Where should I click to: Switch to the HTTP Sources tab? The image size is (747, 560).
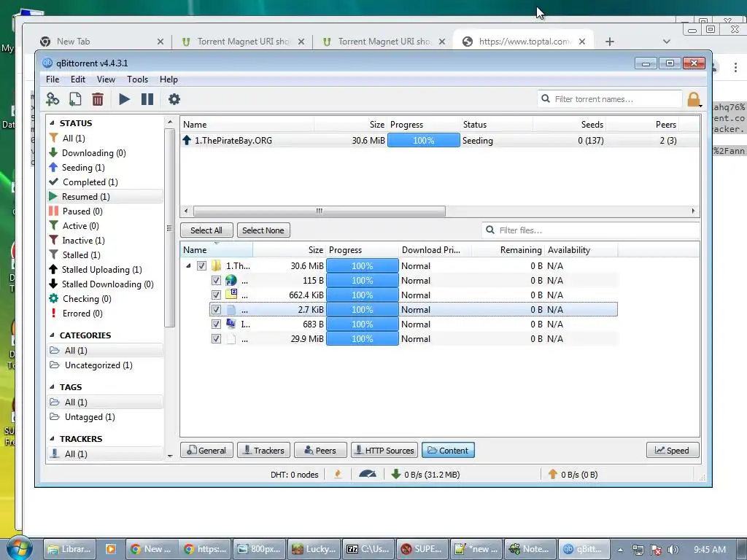coord(384,451)
